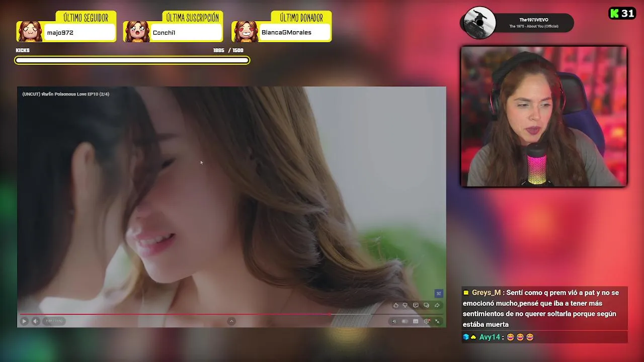Screen dimensions: 644x362
Task: Click the green Kick viewer counter icon
Action: pos(614,14)
